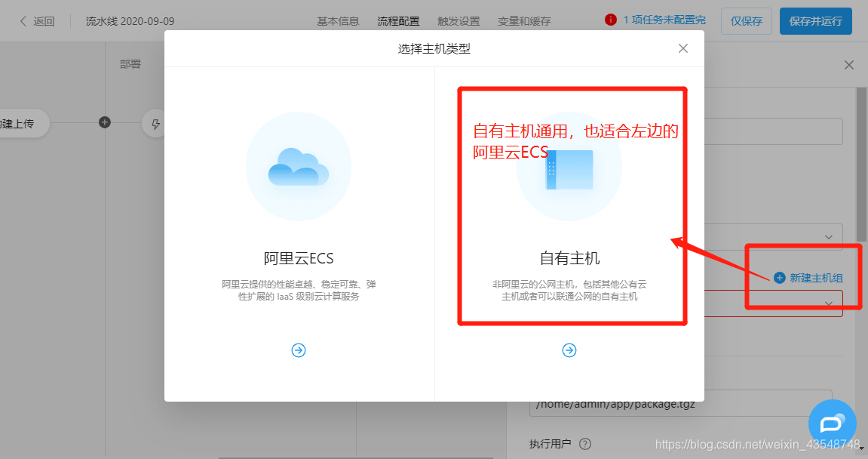Open the 基本信息 tab
Screen dimensions: 868x459
(x=339, y=21)
